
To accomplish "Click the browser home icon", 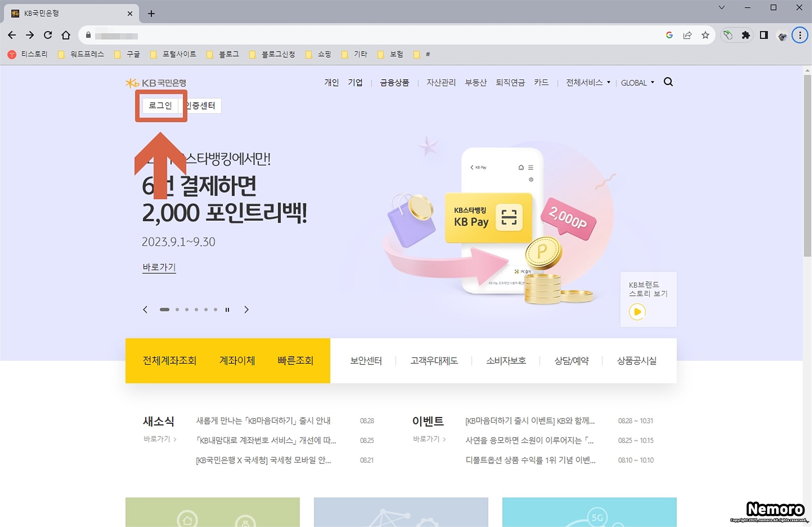I will 66,35.
